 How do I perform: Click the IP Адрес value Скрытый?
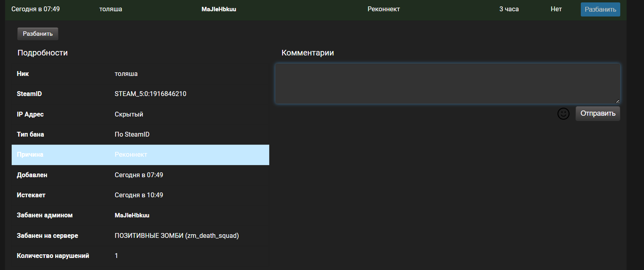[x=129, y=114]
